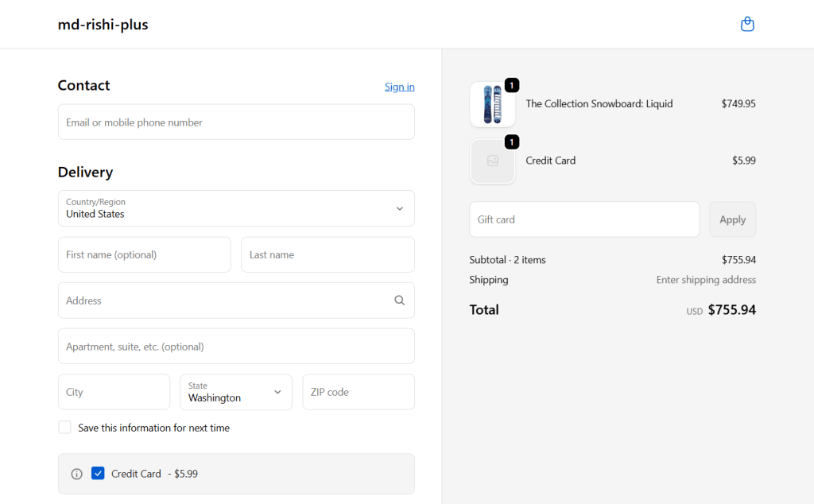
Task: Click the Enter shipping address text
Action: tap(706, 279)
